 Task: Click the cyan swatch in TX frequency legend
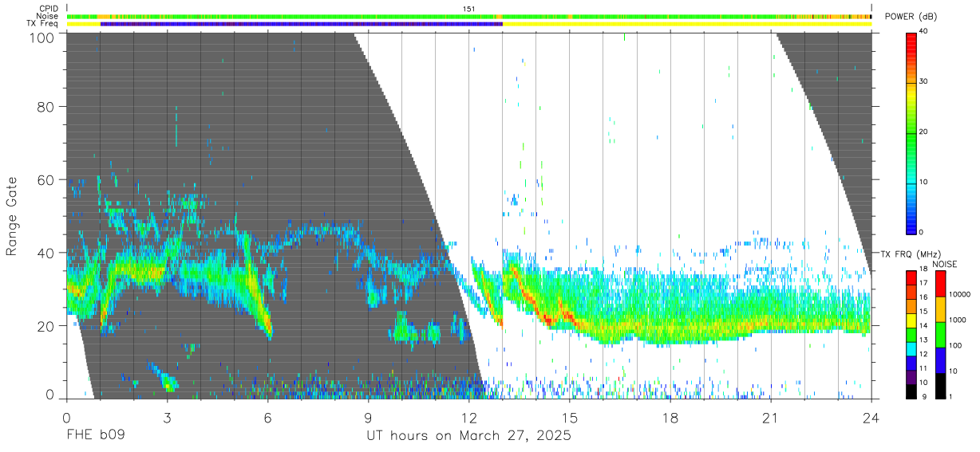(x=912, y=349)
